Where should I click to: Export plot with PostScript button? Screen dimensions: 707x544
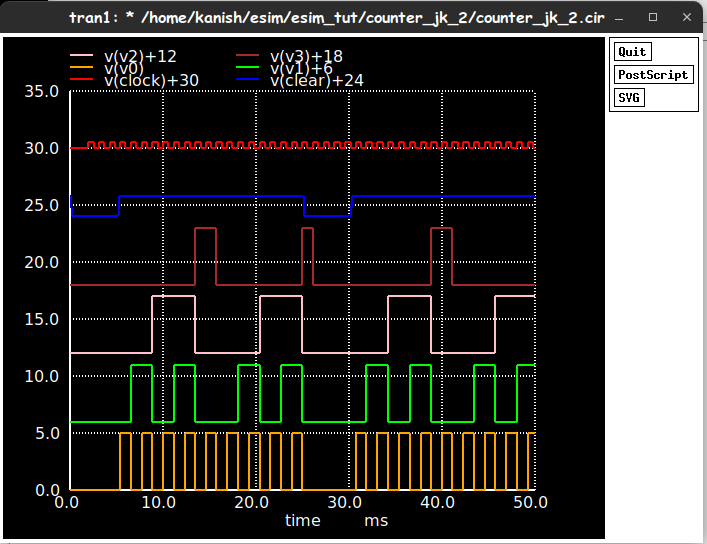(653, 75)
